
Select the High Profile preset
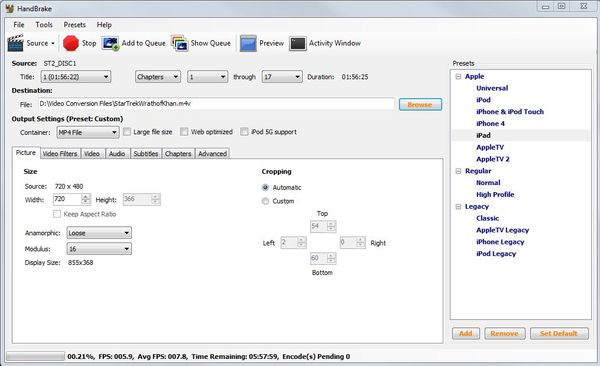pos(495,194)
